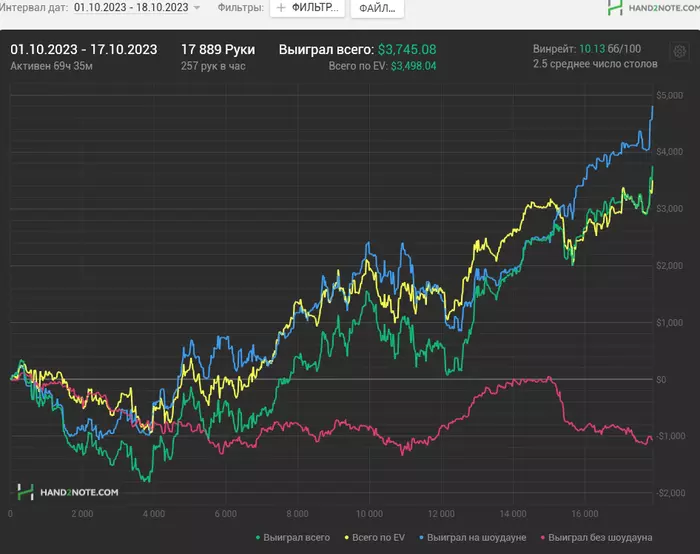This screenshot has height=554, width=700.
Task: Click the yellow dot beside 'Всего по EV'
Action: pyautogui.click(x=345, y=537)
